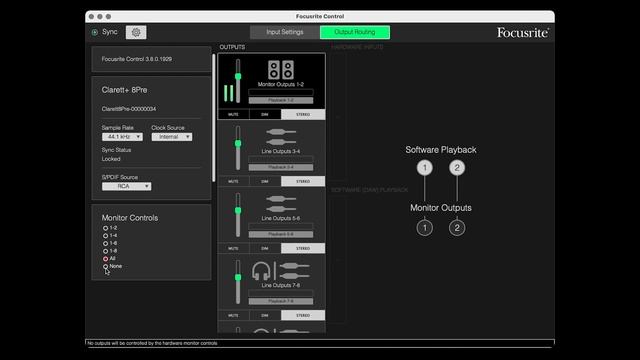Click the jack plugs icon for Line Outputs 7-8
The height and width of the screenshot is (360, 640).
[x=294, y=271]
